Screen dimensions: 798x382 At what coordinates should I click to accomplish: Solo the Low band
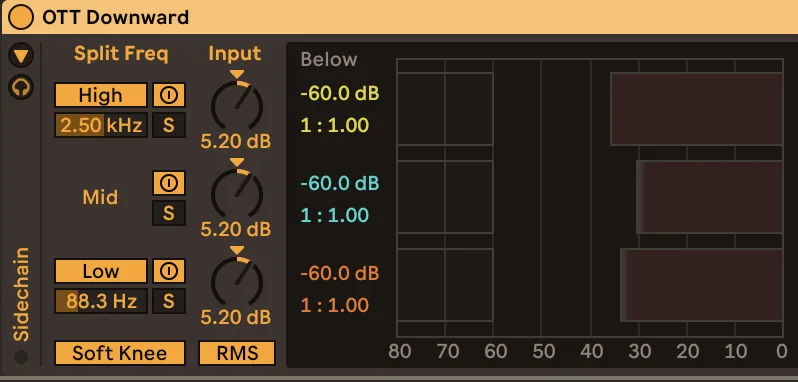click(168, 301)
